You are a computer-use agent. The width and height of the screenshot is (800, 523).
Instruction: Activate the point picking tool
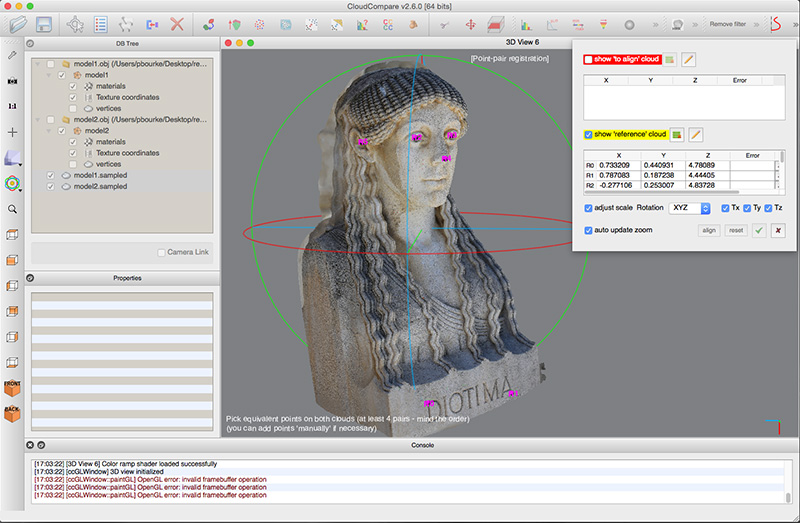click(x=75, y=24)
